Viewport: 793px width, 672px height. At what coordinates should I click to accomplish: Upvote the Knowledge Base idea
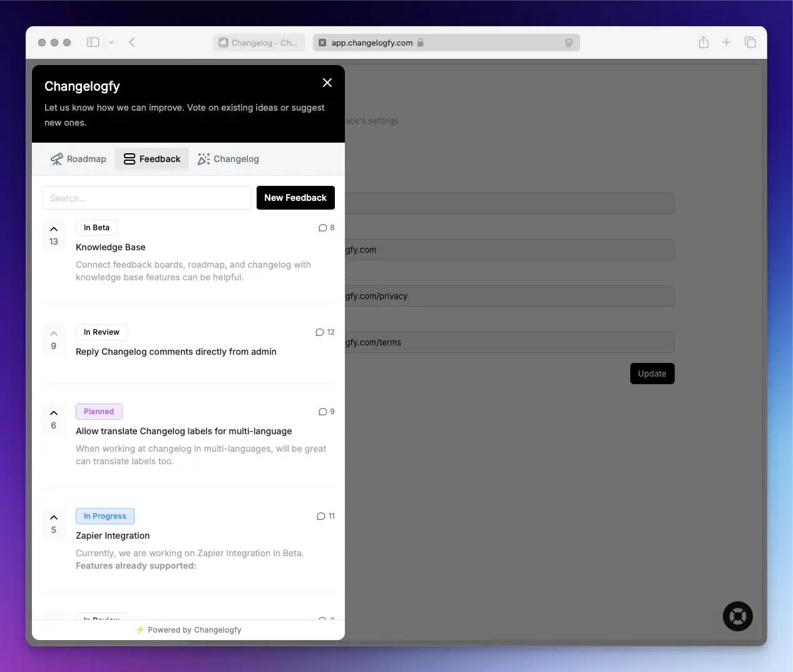[54, 235]
